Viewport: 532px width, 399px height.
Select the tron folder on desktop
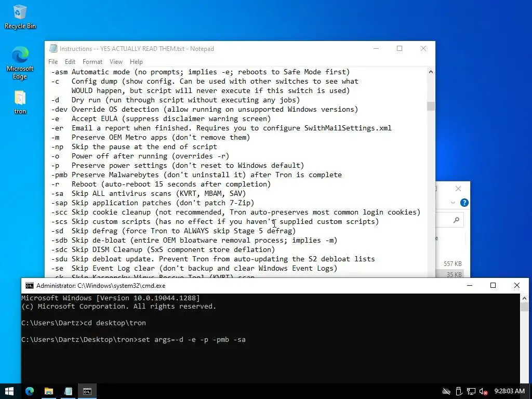tap(20, 102)
